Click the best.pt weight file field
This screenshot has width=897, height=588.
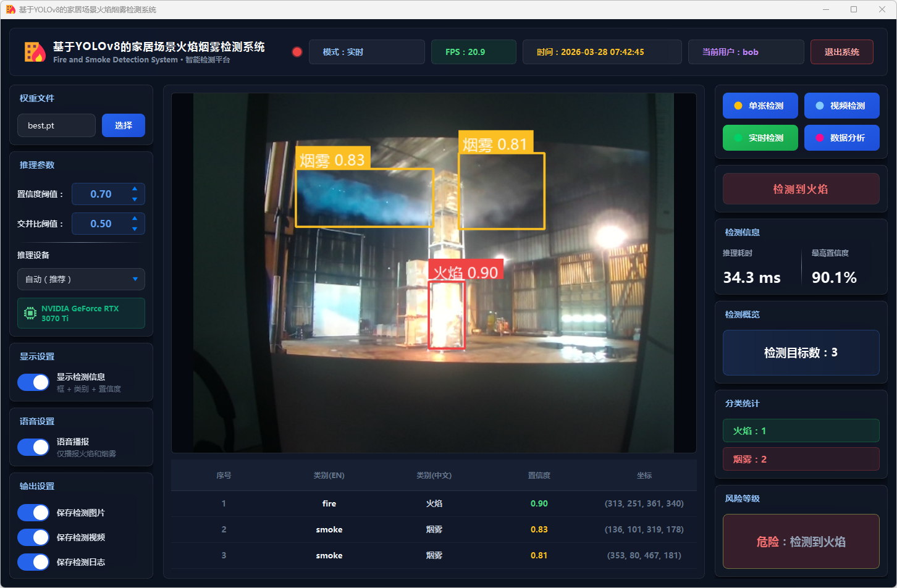pos(56,125)
